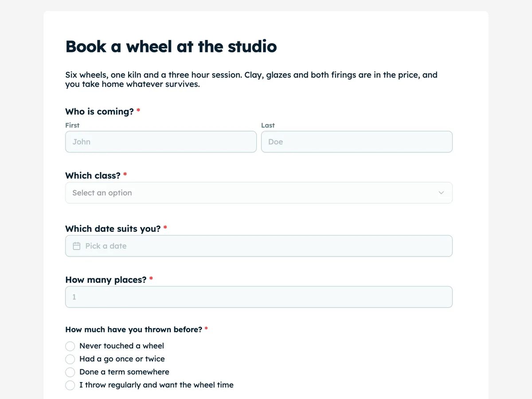Click the 'Which class?' label
Viewport: 532px width, 399px height.
click(x=93, y=176)
